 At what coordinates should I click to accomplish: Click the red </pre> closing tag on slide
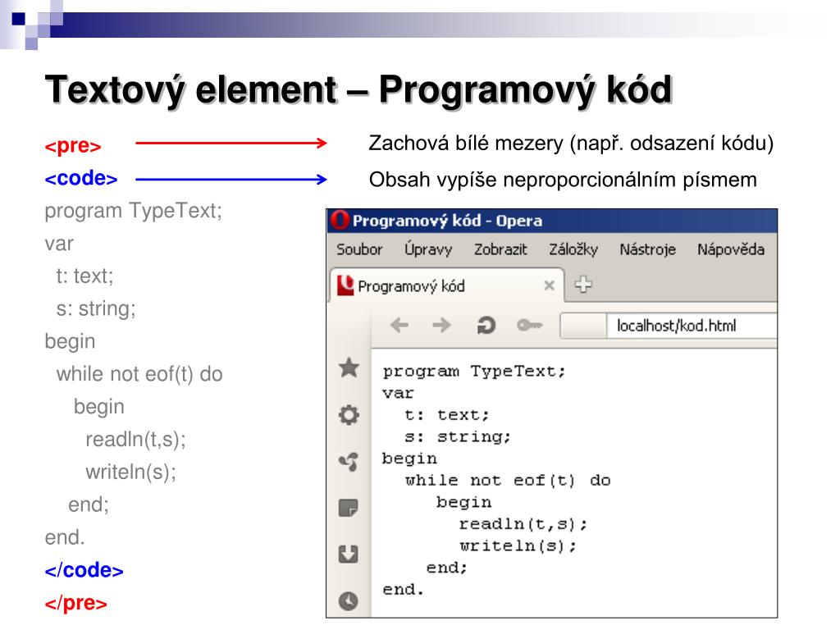(x=75, y=603)
